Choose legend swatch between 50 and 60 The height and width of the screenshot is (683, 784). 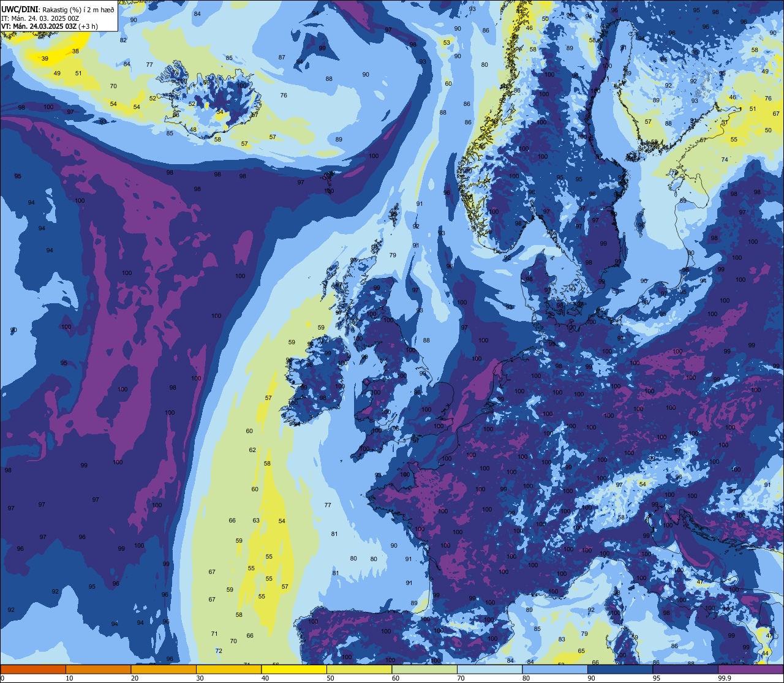click(x=359, y=670)
